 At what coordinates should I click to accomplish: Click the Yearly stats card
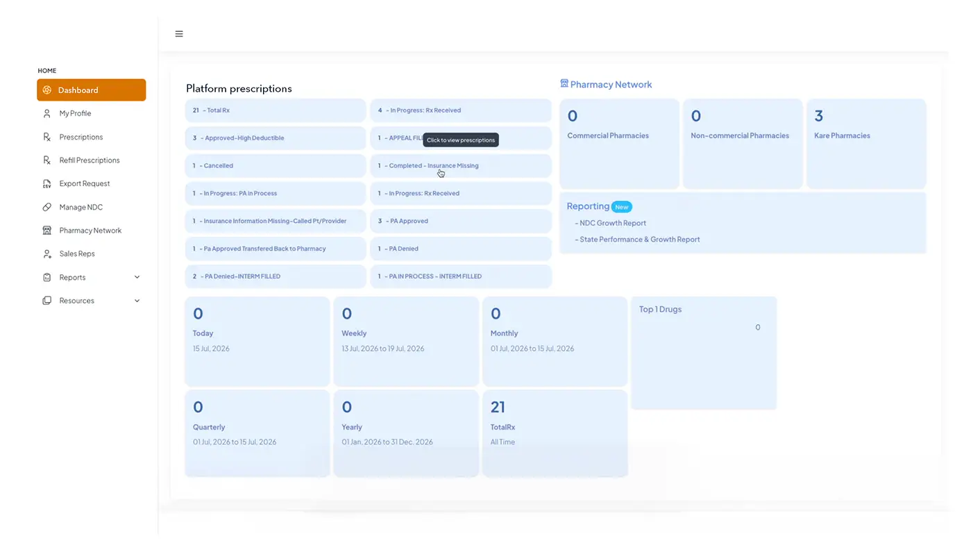pyautogui.click(x=406, y=434)
